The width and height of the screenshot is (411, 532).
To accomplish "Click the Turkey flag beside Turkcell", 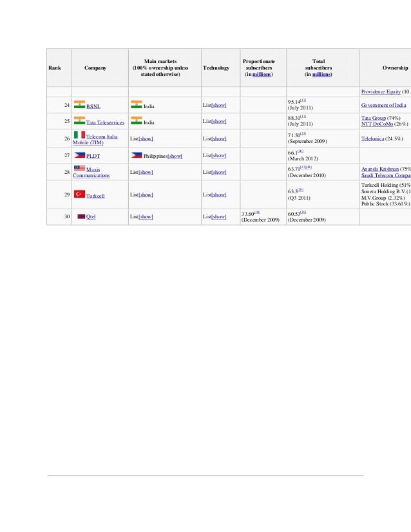I will pos(79,194).
